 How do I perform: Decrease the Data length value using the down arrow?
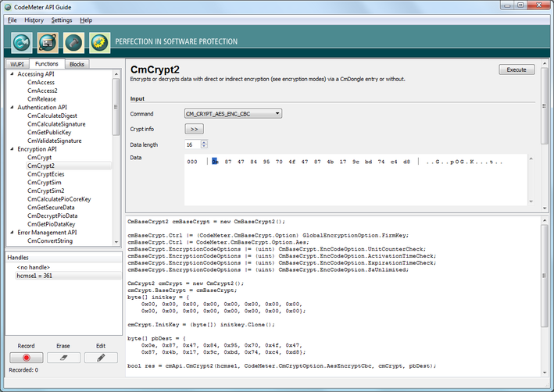point(204,146)
